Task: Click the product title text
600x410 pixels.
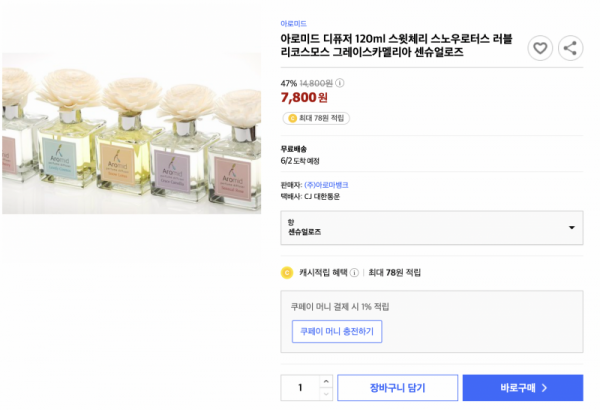Action: [x=396, y=45]
